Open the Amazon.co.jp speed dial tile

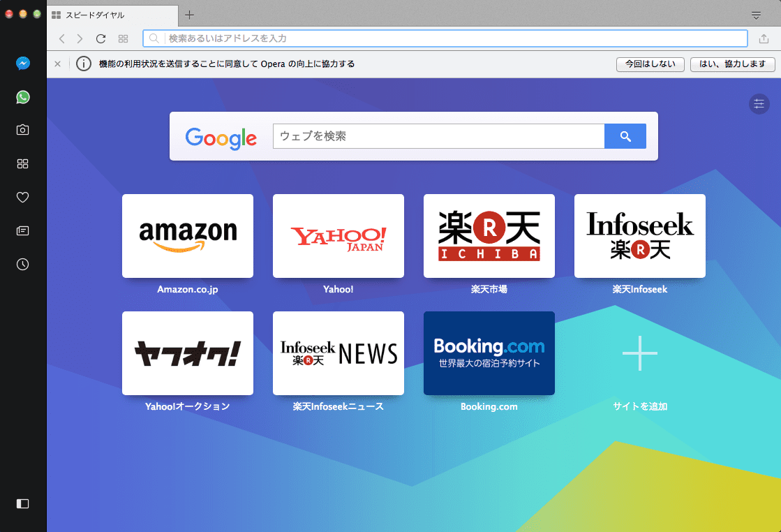tap(188, 236)
